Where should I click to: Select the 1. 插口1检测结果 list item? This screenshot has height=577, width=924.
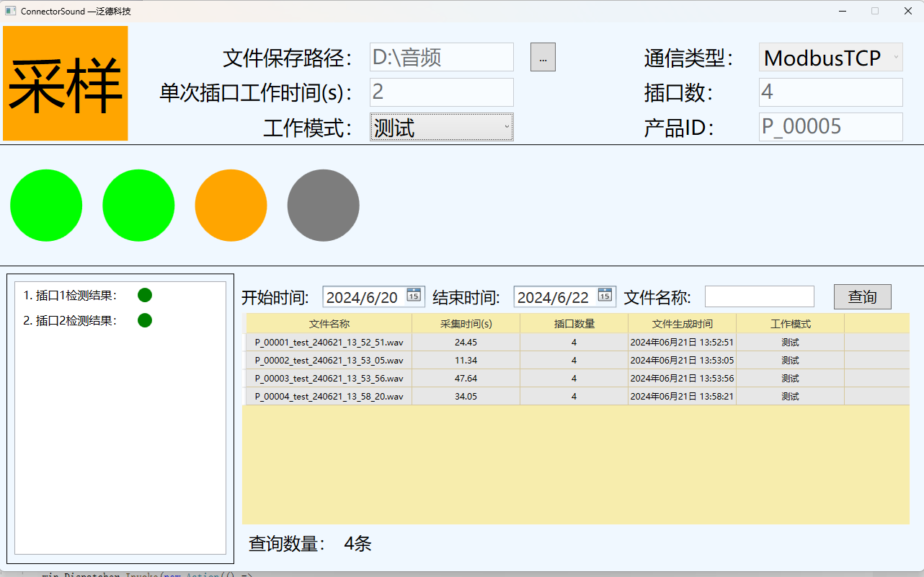[120, 295]
